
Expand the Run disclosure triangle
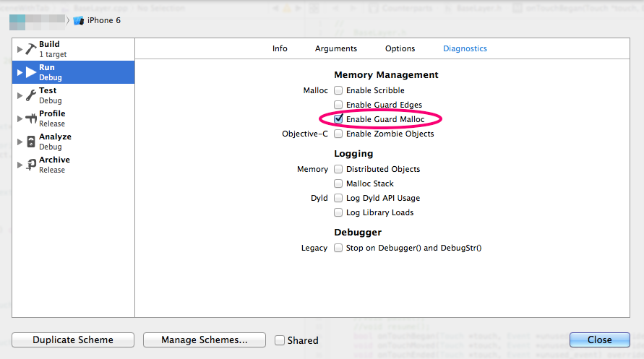[20, 72]
